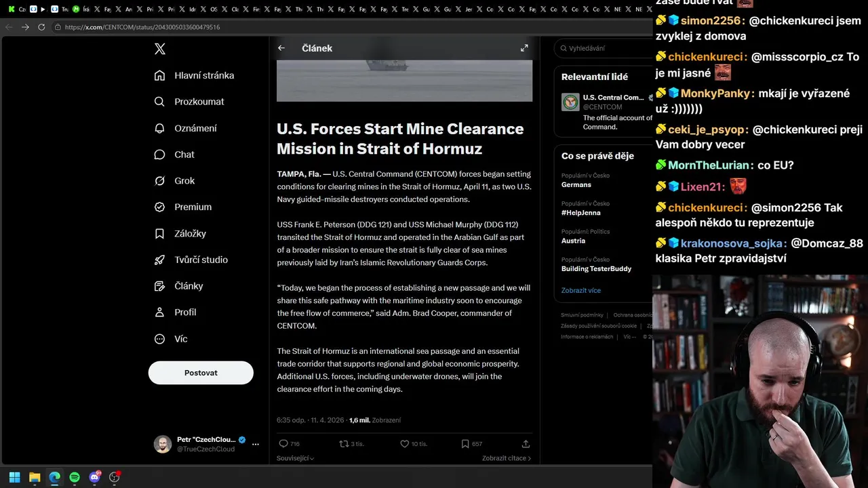Click the browser back arrow
This screenshot has width=868, height=488.
[x=9, y=27]
